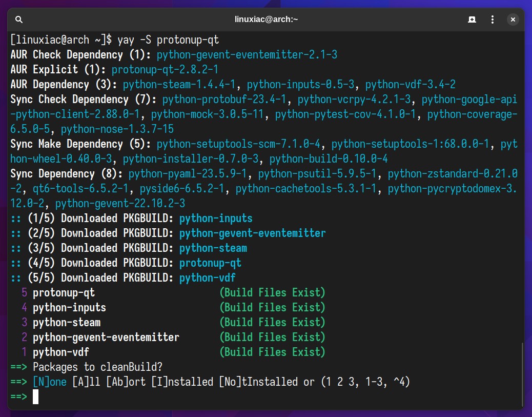
Task: Click python-inputs in (1/5) Downloaded PKGBUILD line
Action: pos(216,219)
